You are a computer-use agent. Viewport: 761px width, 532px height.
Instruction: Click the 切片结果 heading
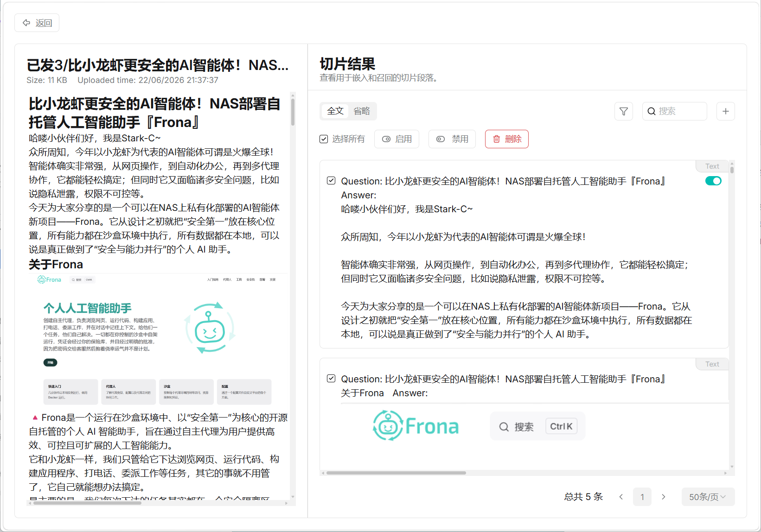pos(347,64)
